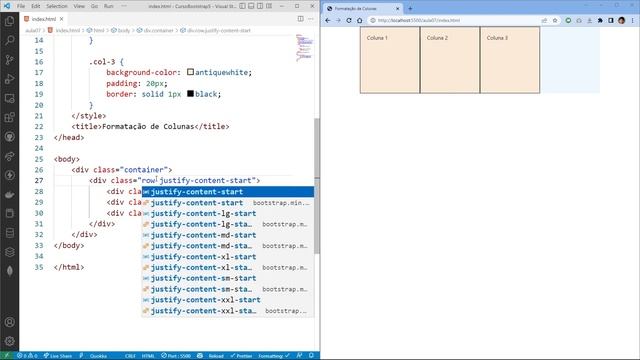Select the index.html editor tab

(x=44, y=19)
